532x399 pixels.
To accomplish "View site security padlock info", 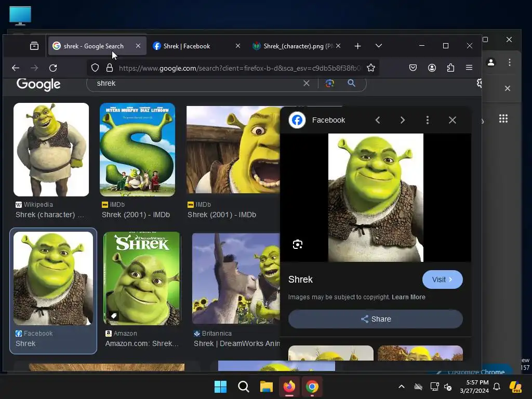I will point(109,68).
